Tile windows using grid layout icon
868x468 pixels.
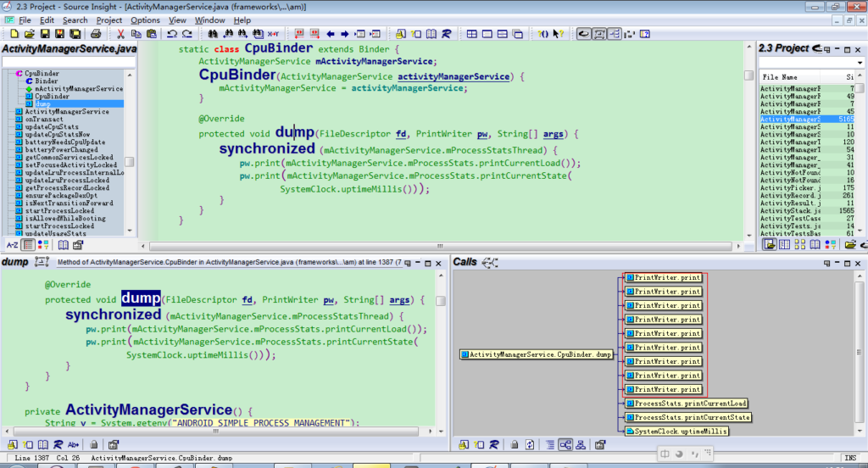pyautogui.click(x=471, y=34)
